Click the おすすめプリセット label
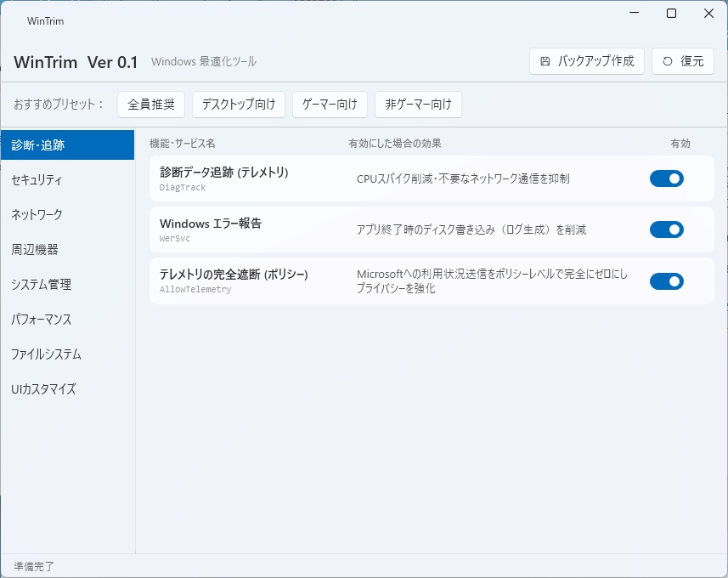 pyautogui.click(x=59, y=104)
